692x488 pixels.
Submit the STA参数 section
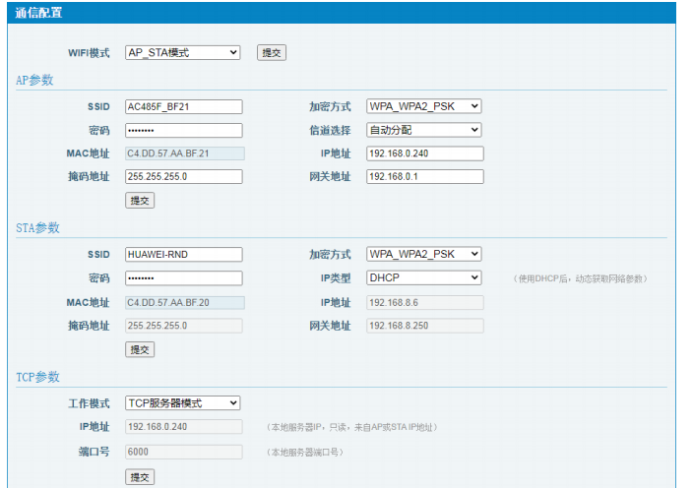[140, 349]
